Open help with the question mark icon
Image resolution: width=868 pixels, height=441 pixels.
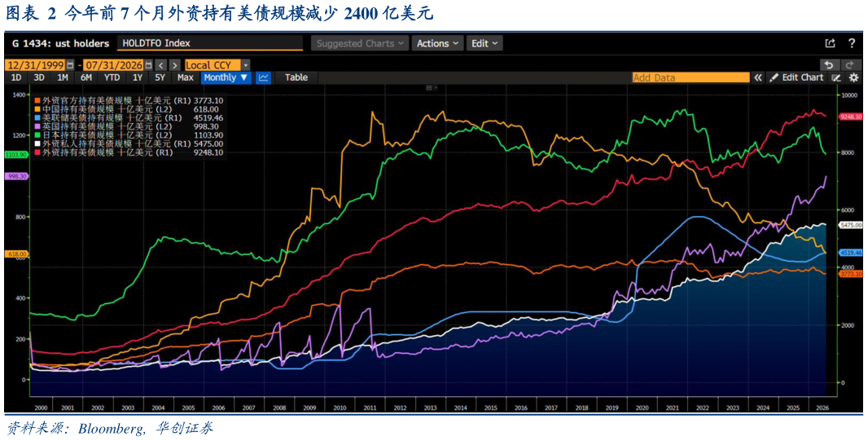click(852, 43)
